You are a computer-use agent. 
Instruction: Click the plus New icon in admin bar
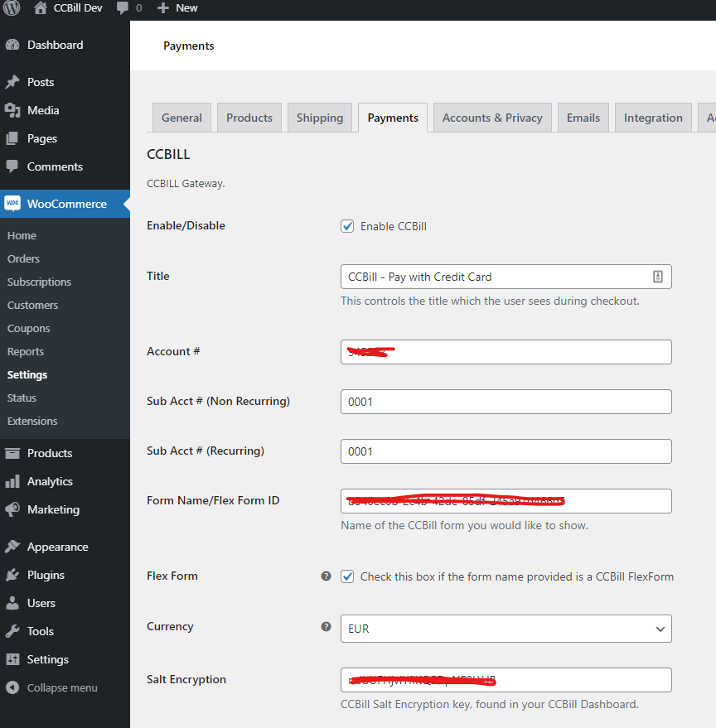tap(162, 8)
